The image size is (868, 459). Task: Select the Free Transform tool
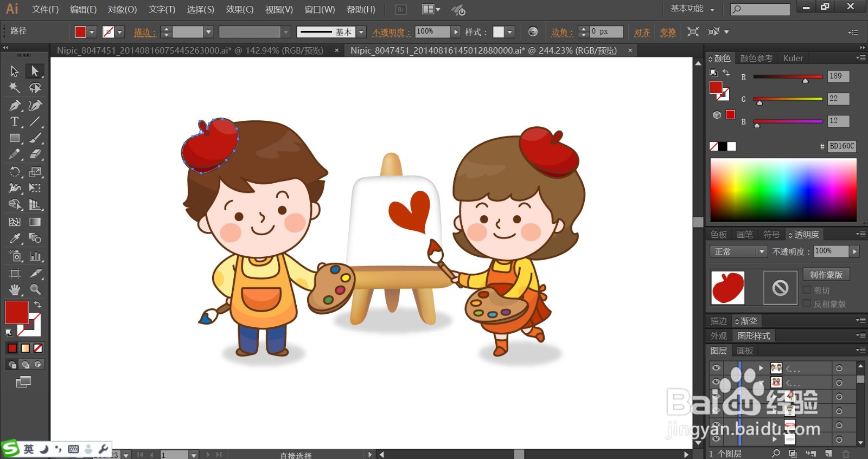click(x=35, y=188)
